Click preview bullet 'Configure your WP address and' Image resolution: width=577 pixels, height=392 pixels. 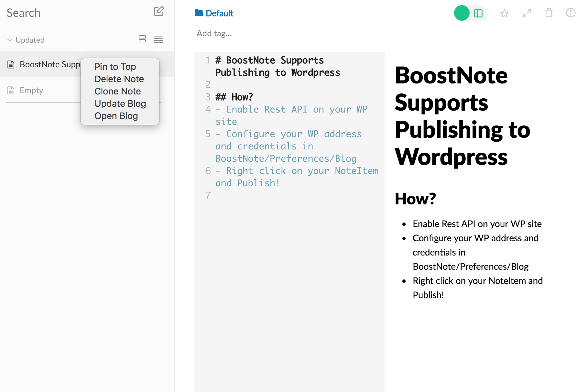475,238
